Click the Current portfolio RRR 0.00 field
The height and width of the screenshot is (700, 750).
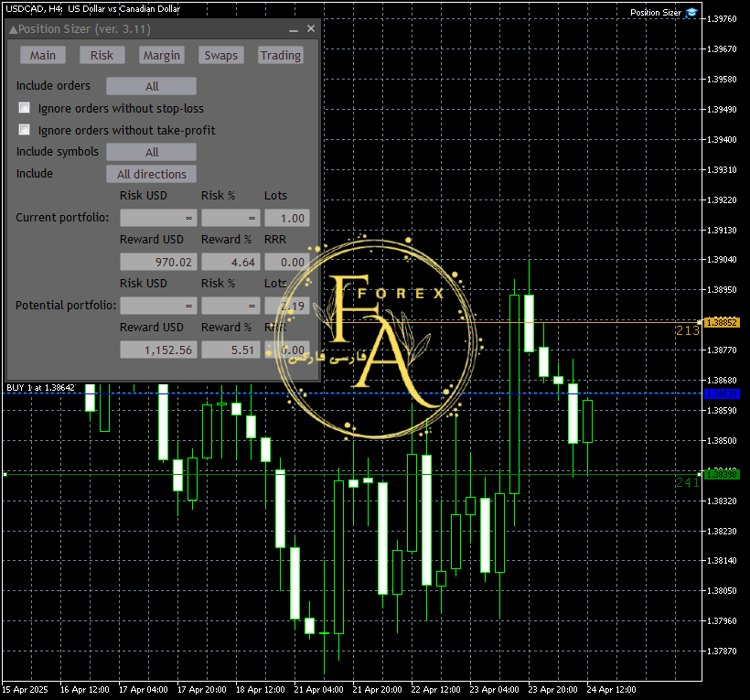click(287, 263)
